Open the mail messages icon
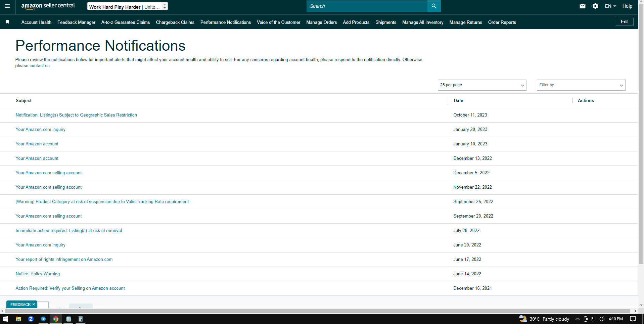This screenshot has width=644, height=324. click(x=583, y=6)
